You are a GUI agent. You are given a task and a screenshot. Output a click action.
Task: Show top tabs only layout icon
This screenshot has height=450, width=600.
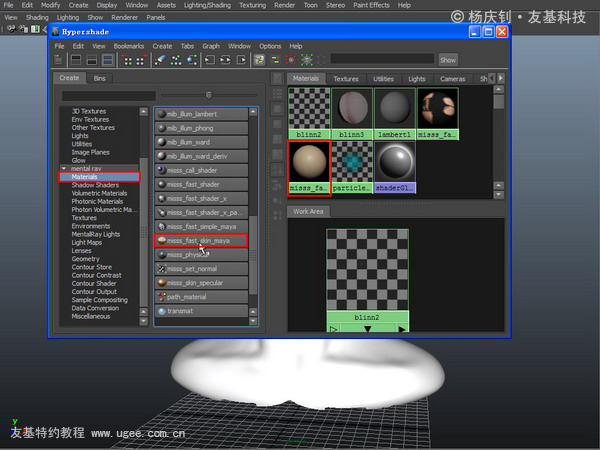click(x=76, y=60)
